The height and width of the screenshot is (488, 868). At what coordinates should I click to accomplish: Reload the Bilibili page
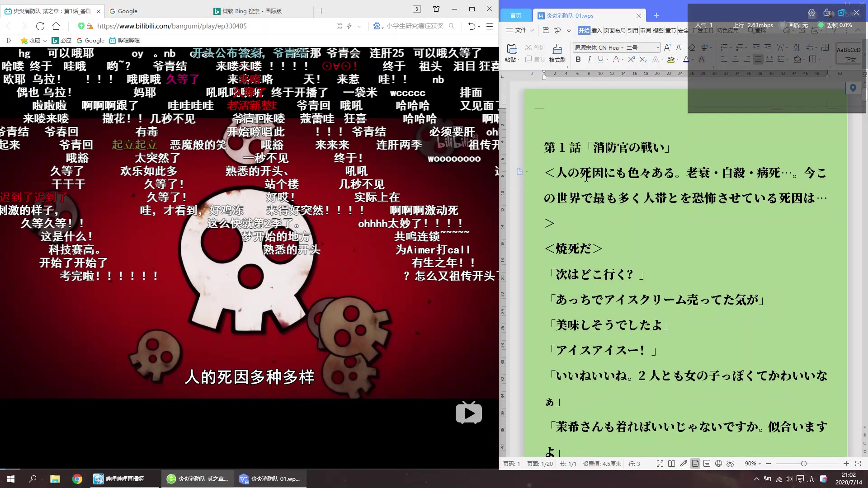pyautogui.click(x=40, y=26)
